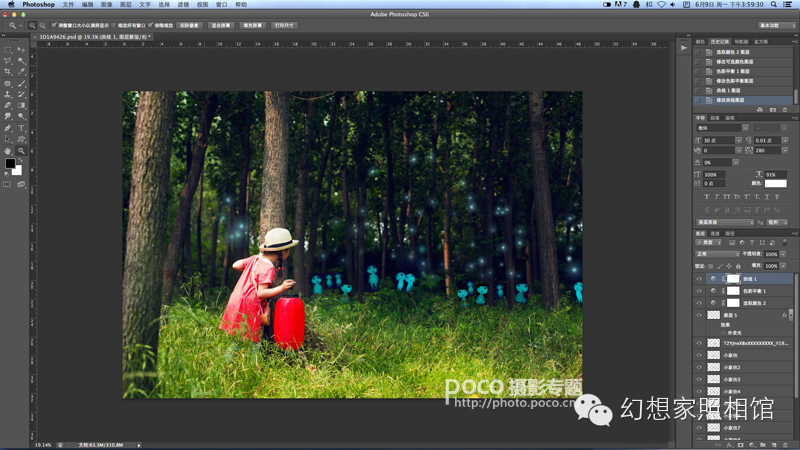Image resolution: width=800 pixels, height=450 pixels.
Task: Open the 编辑 menu
Action: click(x=87, y=5)
